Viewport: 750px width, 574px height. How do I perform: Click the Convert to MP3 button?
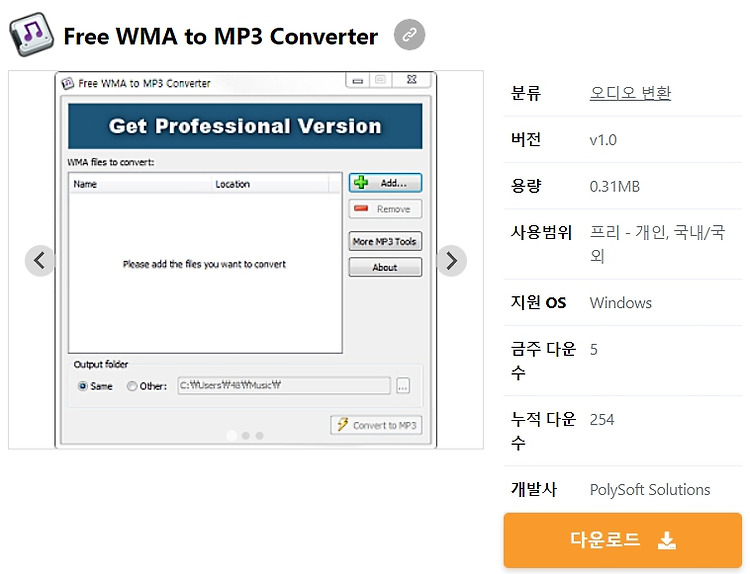(x=376, y=425)
